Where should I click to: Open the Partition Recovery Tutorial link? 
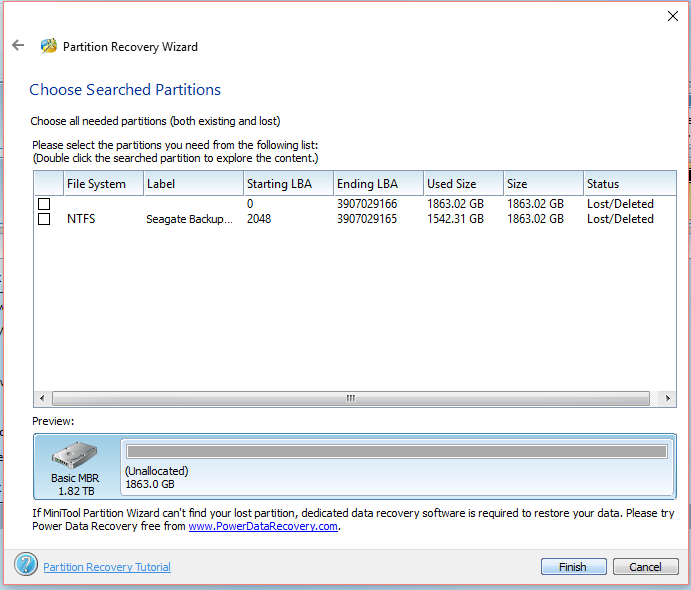[x=107, y=567]
